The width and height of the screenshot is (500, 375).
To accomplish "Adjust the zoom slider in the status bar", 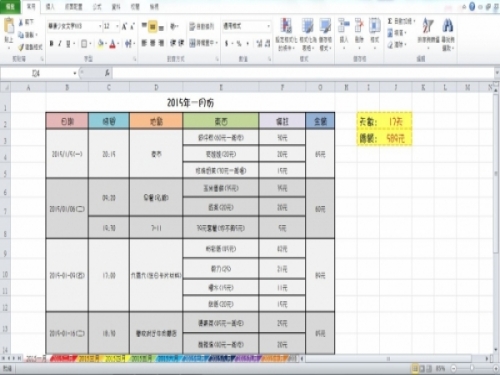I will (472, 368).
